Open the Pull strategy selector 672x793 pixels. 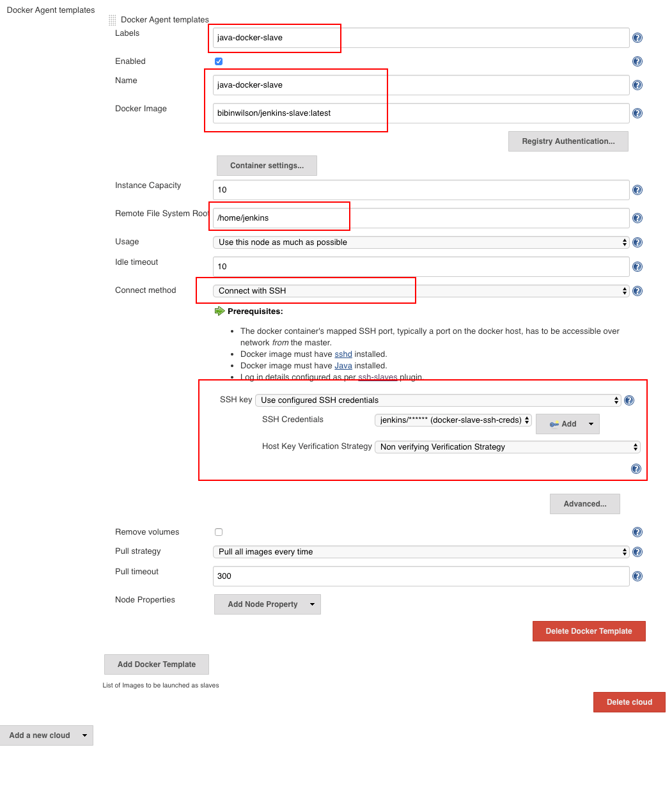coord(420,551)
